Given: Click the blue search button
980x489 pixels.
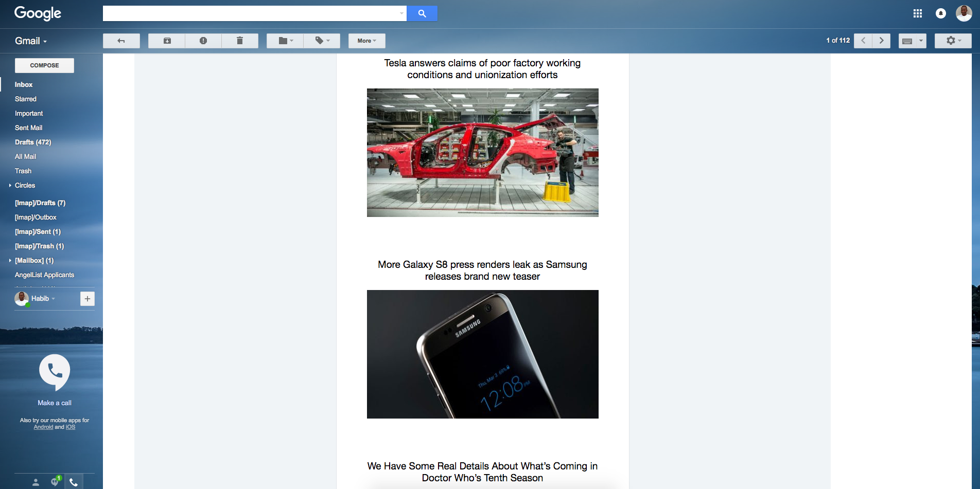Looking at the screenshot, I should coord(422,13).
